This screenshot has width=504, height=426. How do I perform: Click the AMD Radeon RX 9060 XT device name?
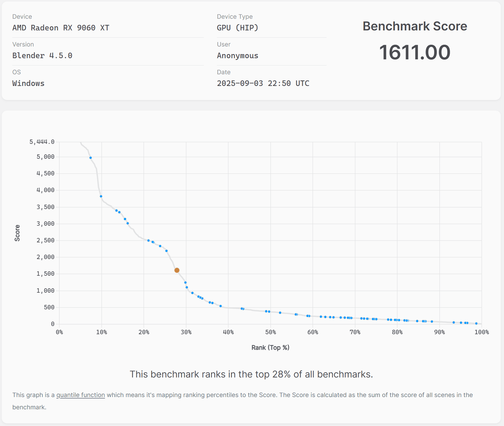[x=61, y=28]
